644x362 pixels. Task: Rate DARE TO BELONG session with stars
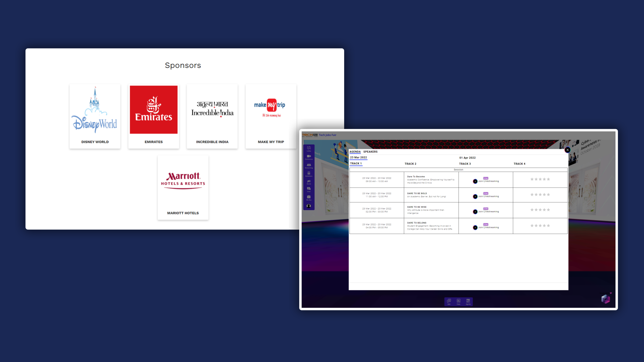tap(540, 226)
